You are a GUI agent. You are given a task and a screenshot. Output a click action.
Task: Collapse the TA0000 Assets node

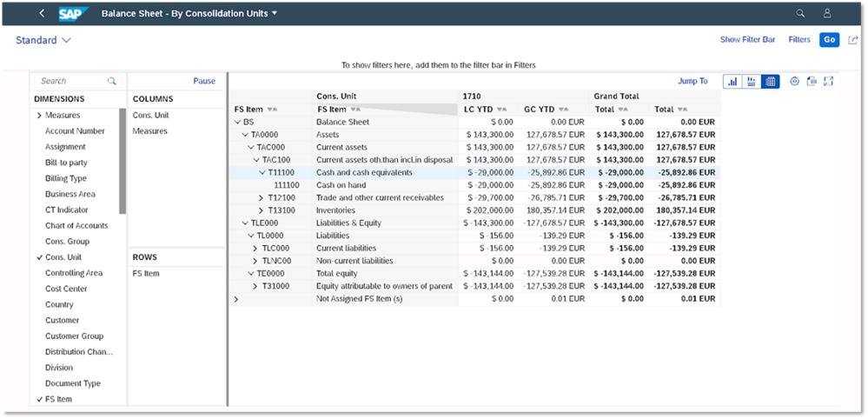click(245, 135)
